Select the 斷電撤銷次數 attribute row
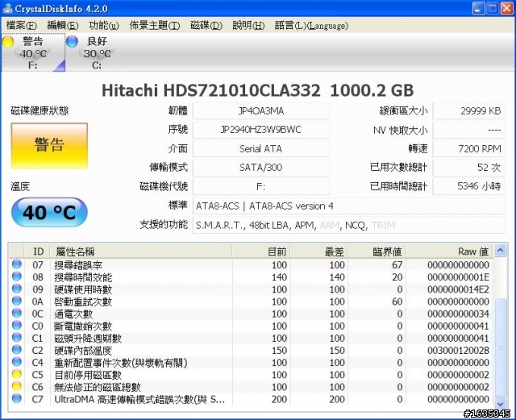Viewport: 516px width, 420px height. point(251,326)
